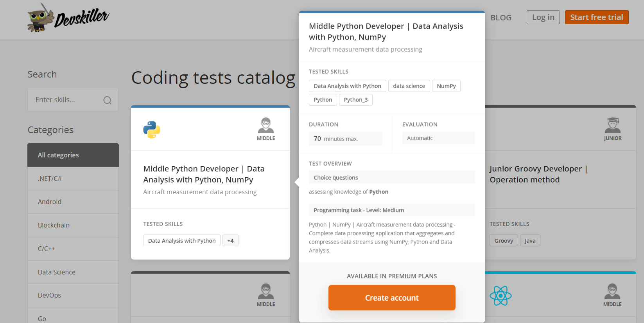Click the data science skill tag
This screenshot has height=323, width=644.
409,86
